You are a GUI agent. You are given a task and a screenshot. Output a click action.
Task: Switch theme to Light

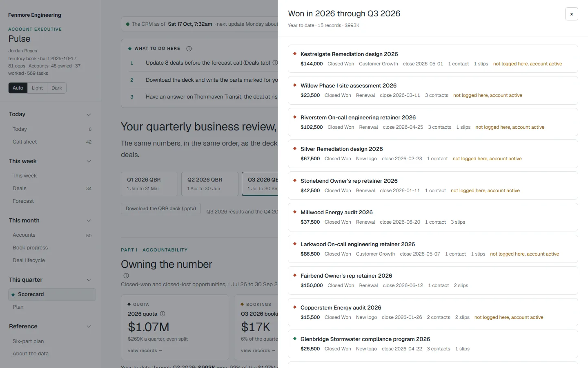point(37,88)
